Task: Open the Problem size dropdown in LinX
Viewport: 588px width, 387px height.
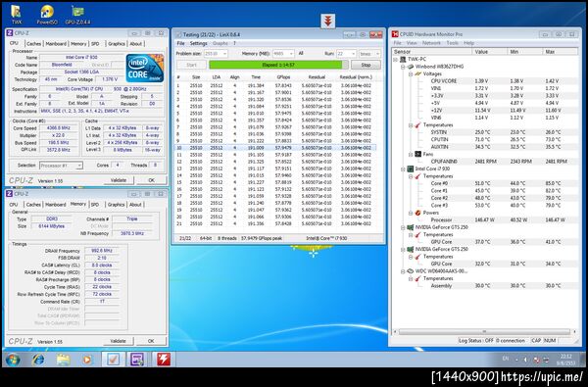Action: pyautogui.click(x=225, y=54)
